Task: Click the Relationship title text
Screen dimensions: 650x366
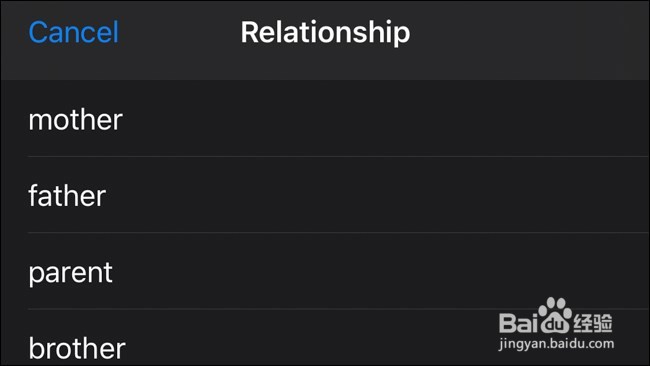Action: pos(325,32)
